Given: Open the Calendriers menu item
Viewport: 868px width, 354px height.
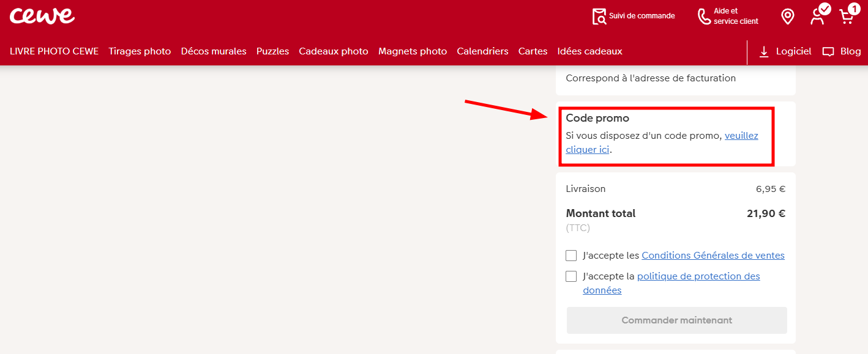Looking at the screenshot, I should [482, 51].
